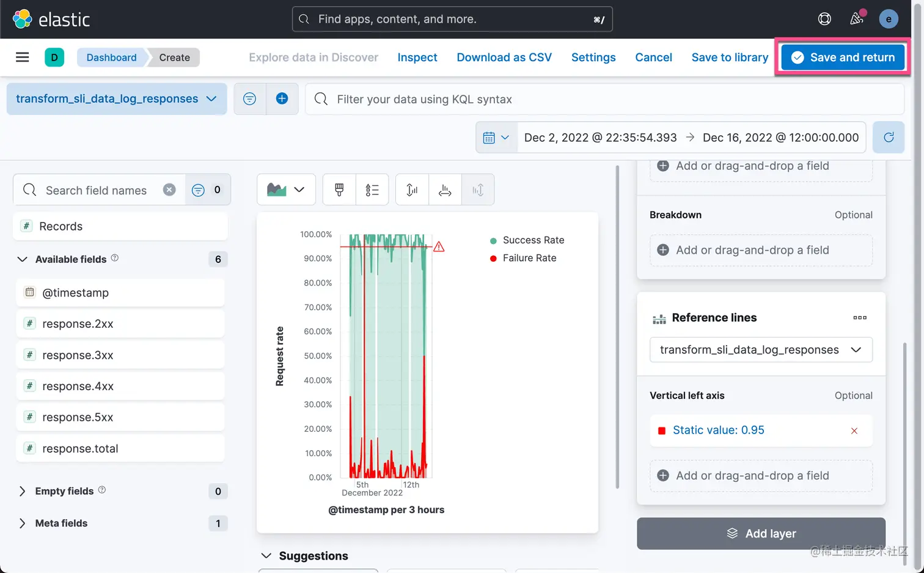
Task: Click Cancel in top nav
Action: point(653,57)
